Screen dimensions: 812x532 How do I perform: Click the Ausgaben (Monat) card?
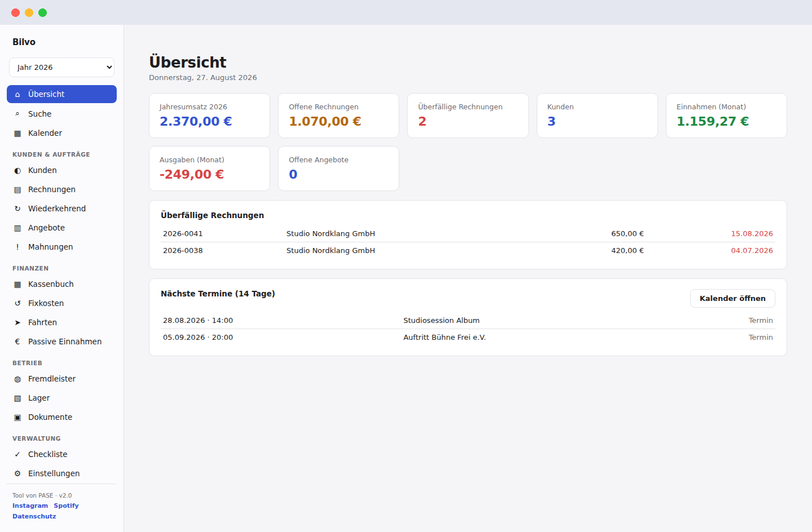[209, 169]
